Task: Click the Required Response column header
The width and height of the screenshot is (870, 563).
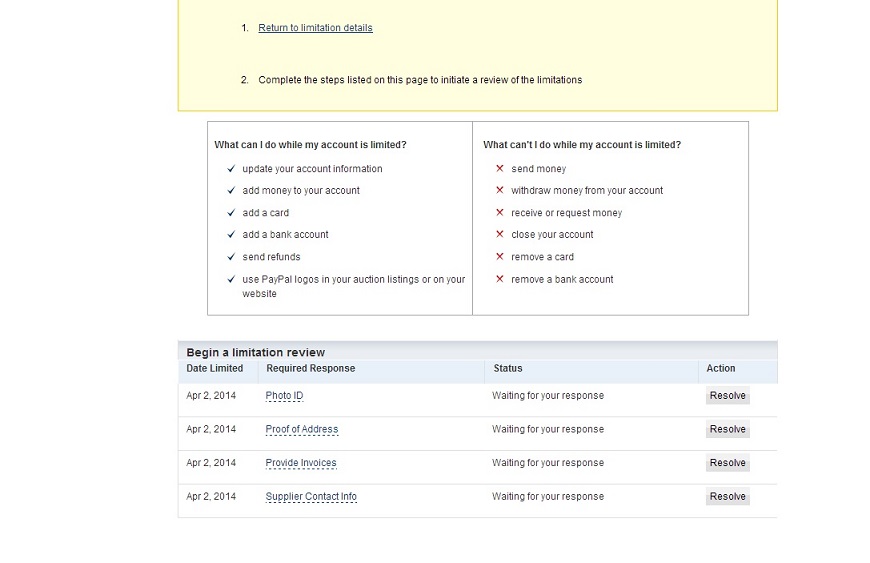Action: point(310,369)
